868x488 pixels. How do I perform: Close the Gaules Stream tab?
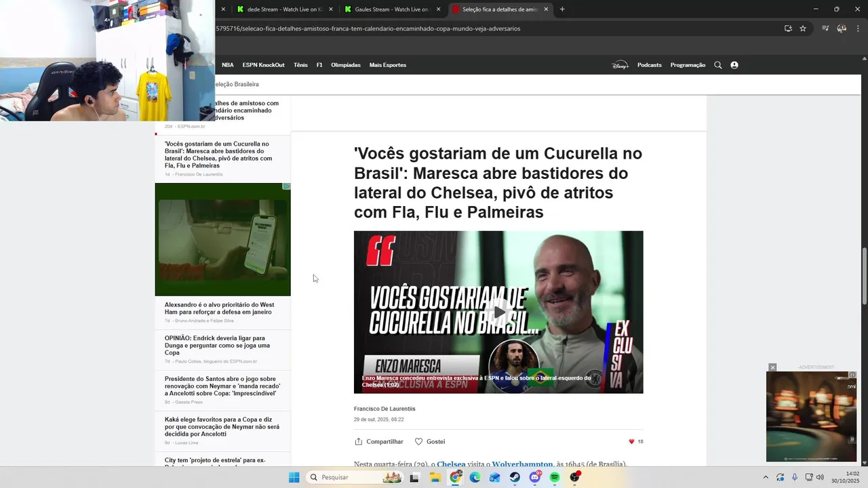[x=439, y=9]
